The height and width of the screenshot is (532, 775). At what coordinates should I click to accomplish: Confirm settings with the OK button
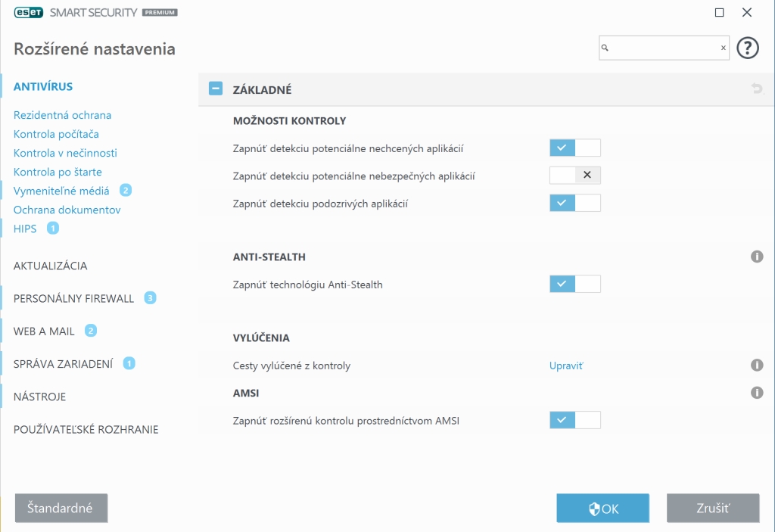click(602, 509)
